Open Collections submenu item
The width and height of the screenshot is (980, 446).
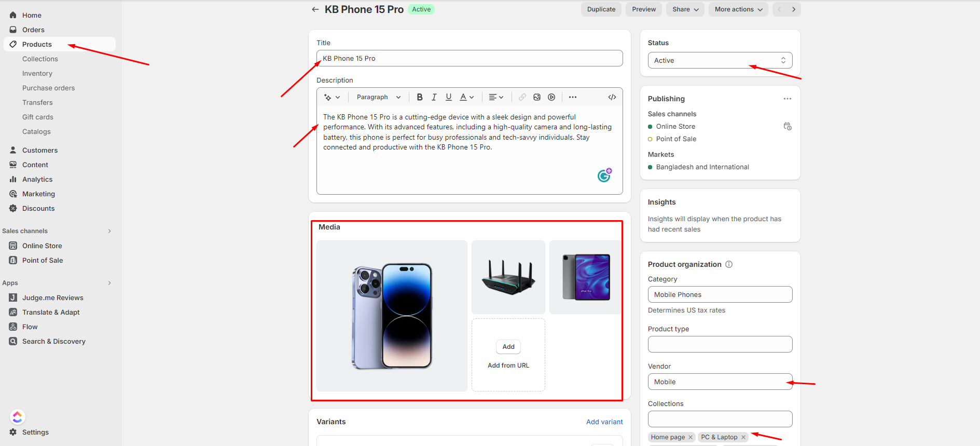click(40, 59)
